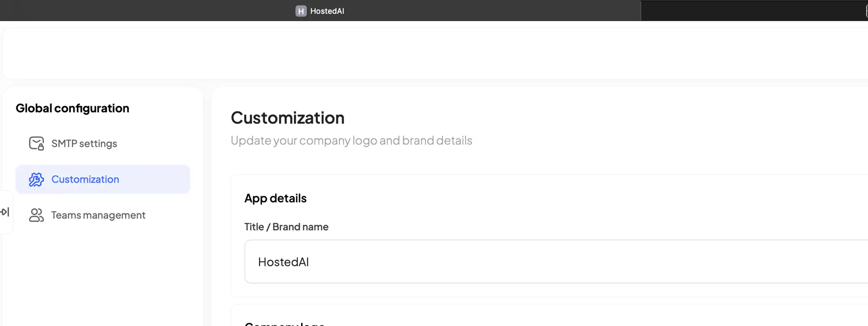868x326 pixels.
Task: Click the Customization page title
Action: point(288,118)
